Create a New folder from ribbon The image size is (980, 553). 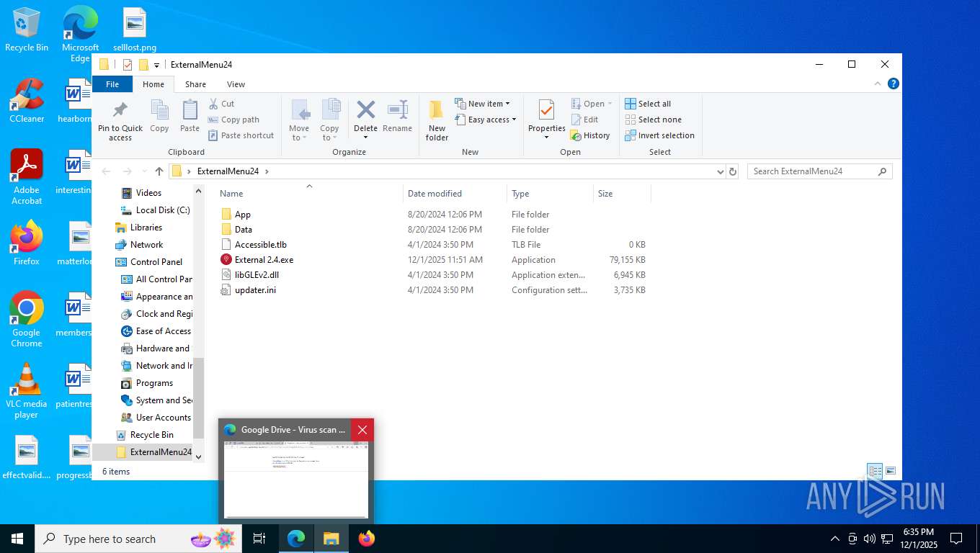[437, 120]
